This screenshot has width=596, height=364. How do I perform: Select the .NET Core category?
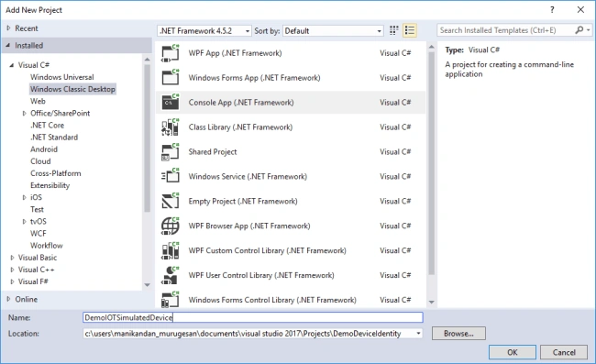point(47,125)
